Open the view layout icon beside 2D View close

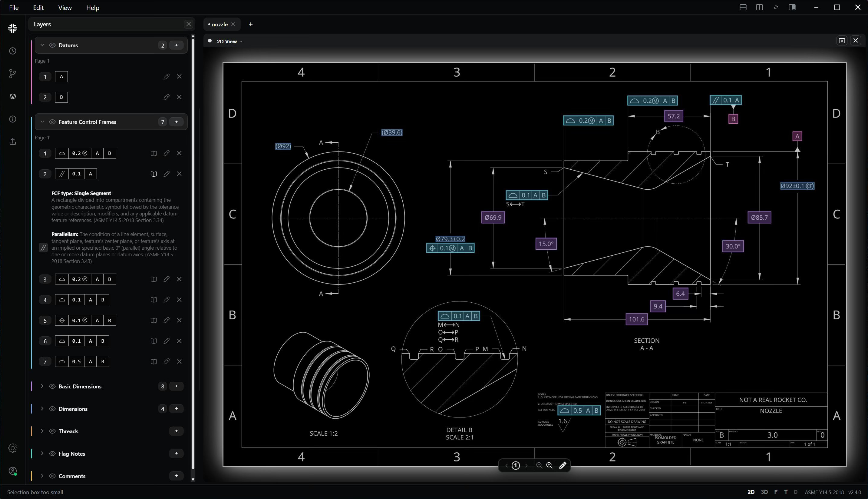tap(842, 41)
